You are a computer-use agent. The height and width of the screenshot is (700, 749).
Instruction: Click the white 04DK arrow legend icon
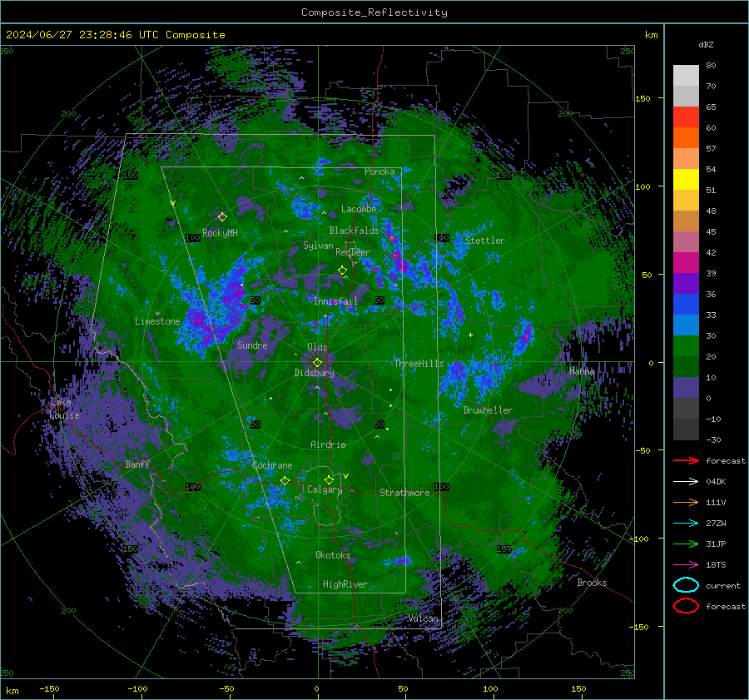pos(686,482)
